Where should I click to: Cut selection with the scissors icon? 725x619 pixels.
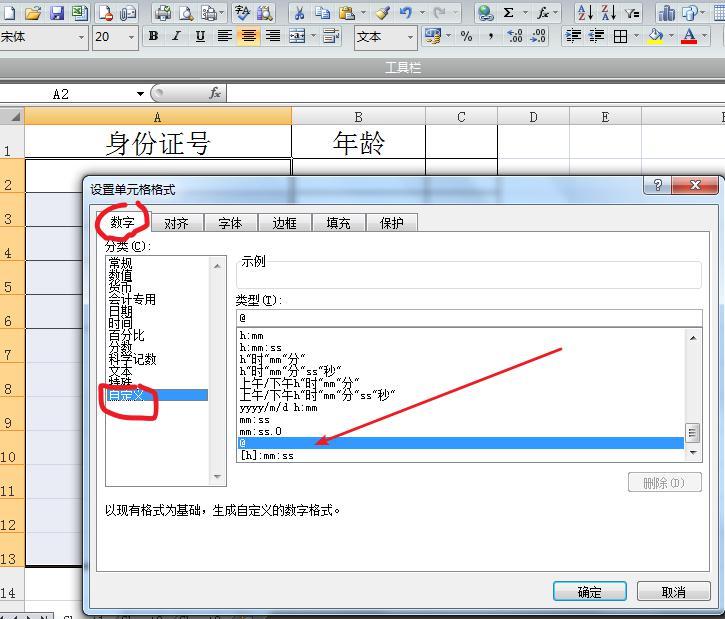[x=299, y=12]
